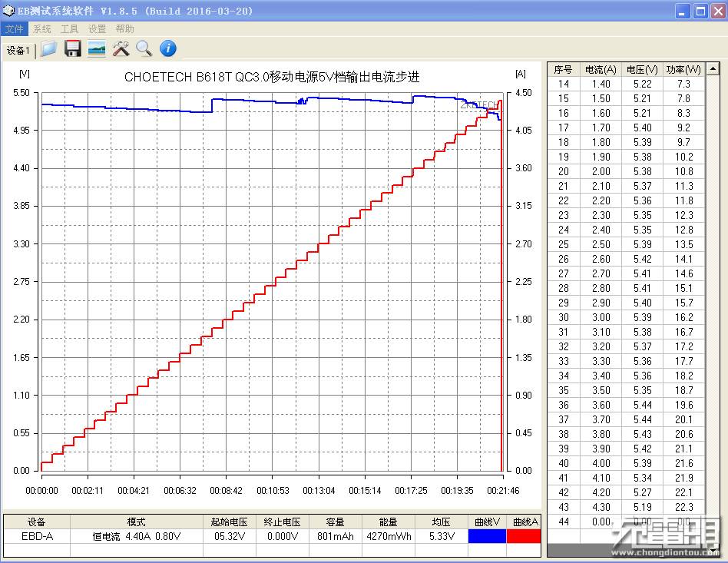The height and width of the screenshot is (563, 728).
Task: Click the 5.33V average voltage value
Action: [x=442, y=536]
